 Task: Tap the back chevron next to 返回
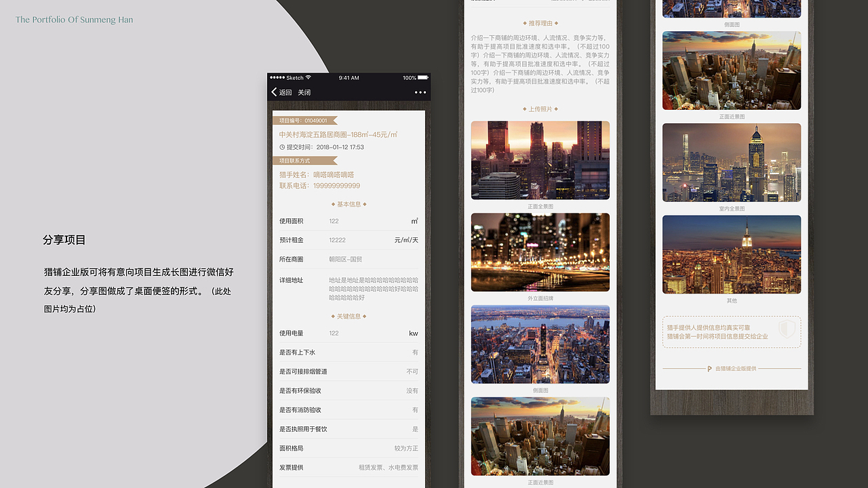(274, 92)
